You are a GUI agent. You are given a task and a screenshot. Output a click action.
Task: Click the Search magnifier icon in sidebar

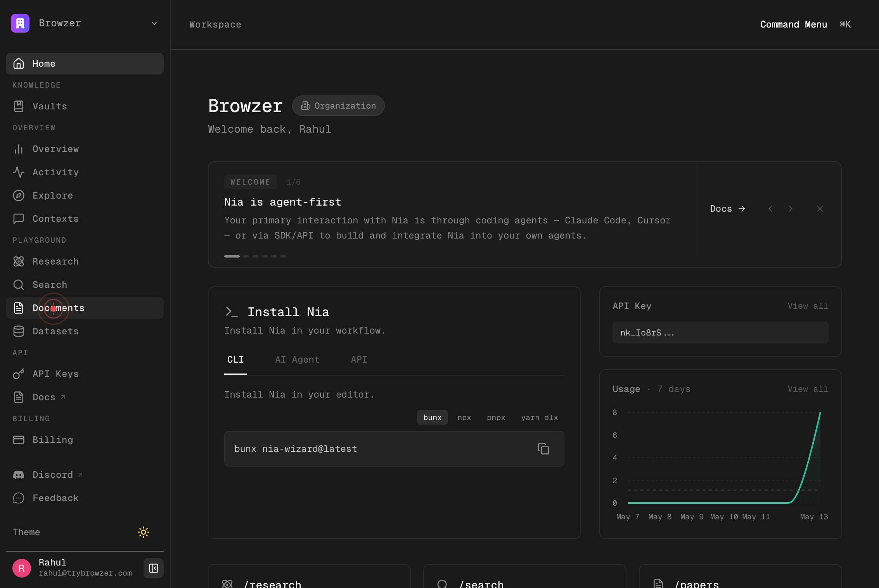coord(19,285)
